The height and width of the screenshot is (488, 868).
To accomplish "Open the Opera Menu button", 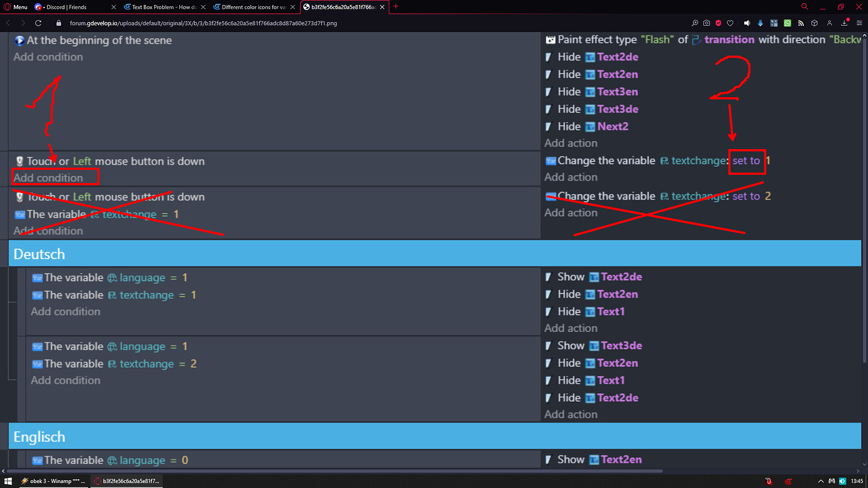I will click(x=16, y=7).
